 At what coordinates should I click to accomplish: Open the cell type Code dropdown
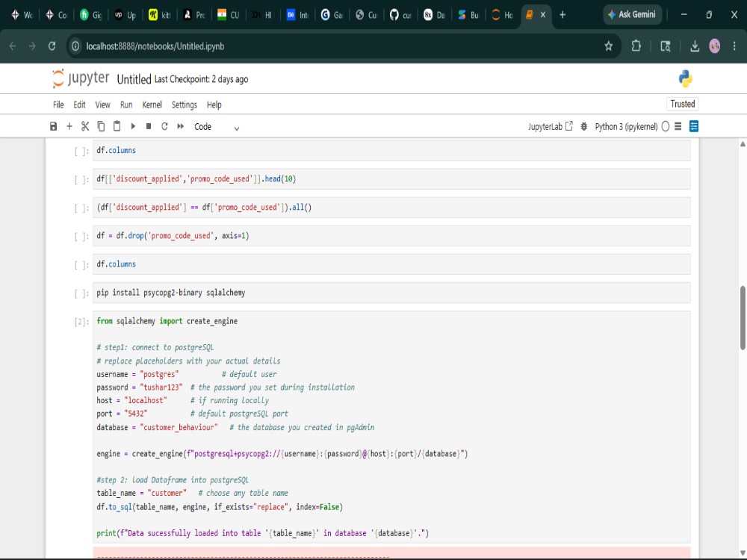217,127
